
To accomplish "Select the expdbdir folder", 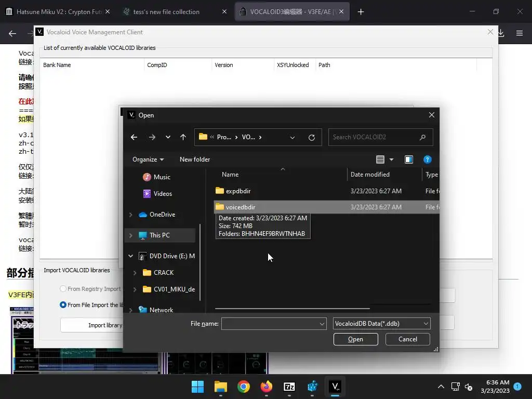I will tap(238, 191).
